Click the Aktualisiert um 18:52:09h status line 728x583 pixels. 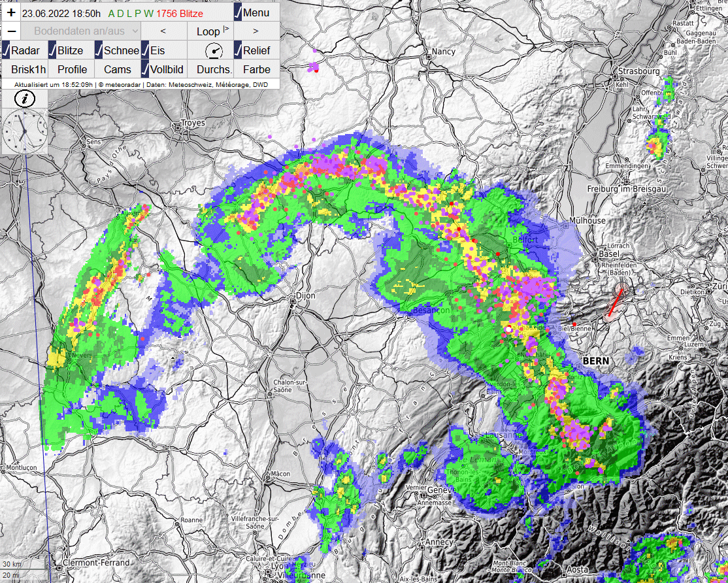(x=141, y=85)
